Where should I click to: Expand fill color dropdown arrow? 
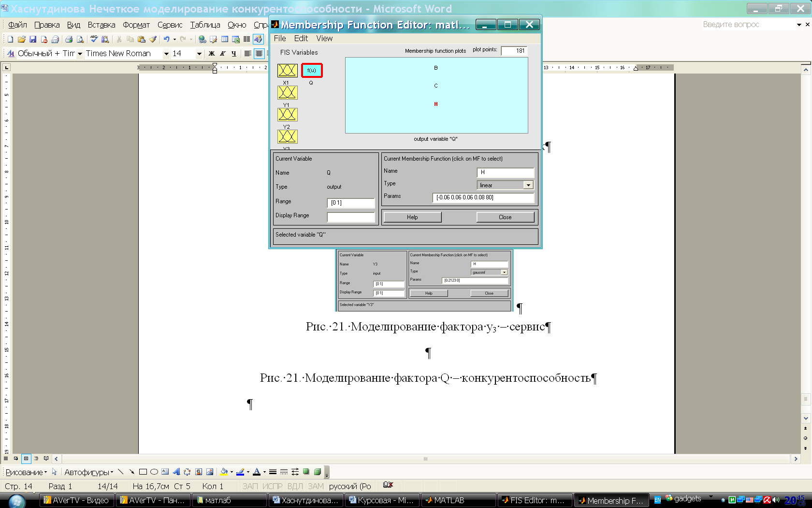coord(232,472)
